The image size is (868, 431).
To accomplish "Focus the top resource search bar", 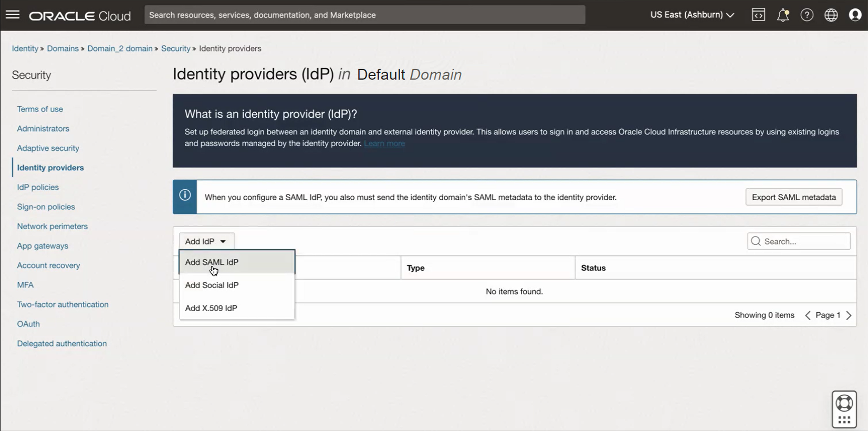I will pyautogui.click(x=365, y=15).
